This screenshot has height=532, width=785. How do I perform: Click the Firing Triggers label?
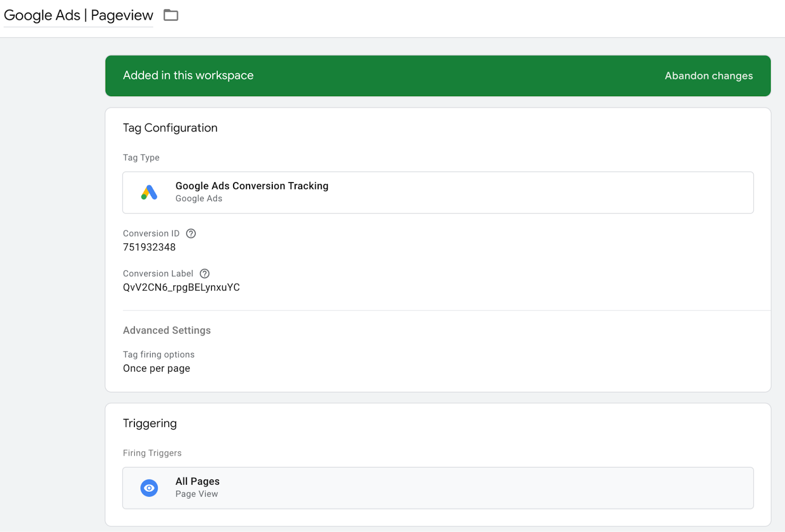152,453
